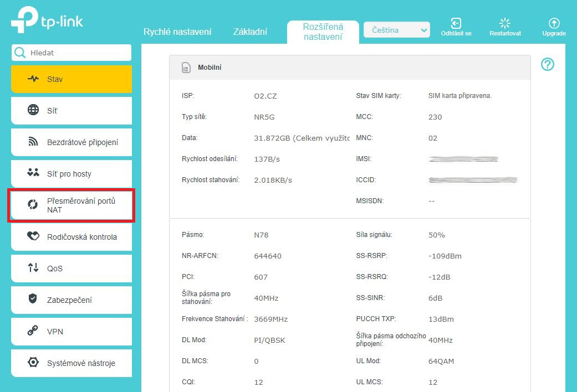
Task: Open Bezdrátové připojení settings
Action: 72,142
